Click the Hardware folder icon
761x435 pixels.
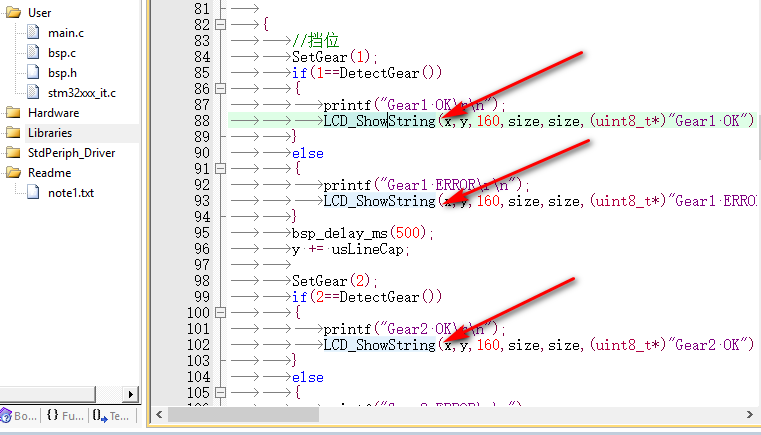(x=13, y=113)
